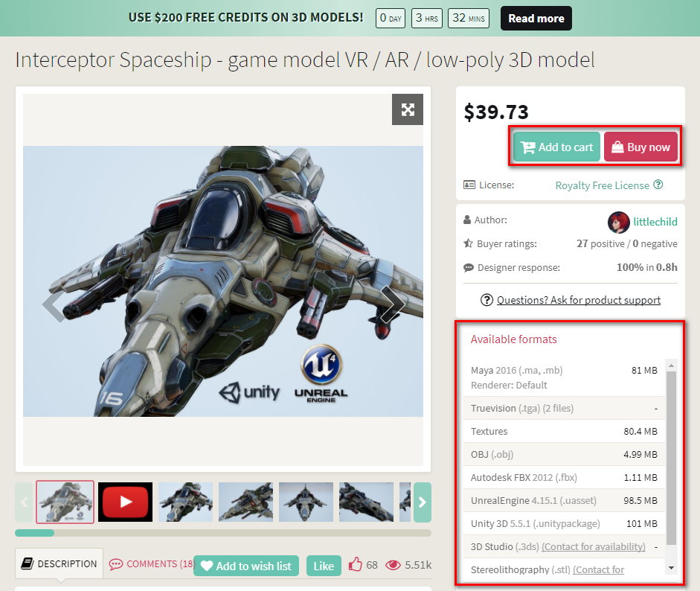Expand the image to fullscreen view

[x=407, y=109]
